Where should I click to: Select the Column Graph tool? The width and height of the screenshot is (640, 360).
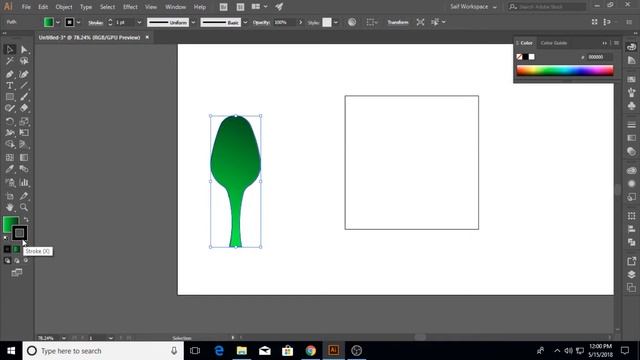point(24,182)
